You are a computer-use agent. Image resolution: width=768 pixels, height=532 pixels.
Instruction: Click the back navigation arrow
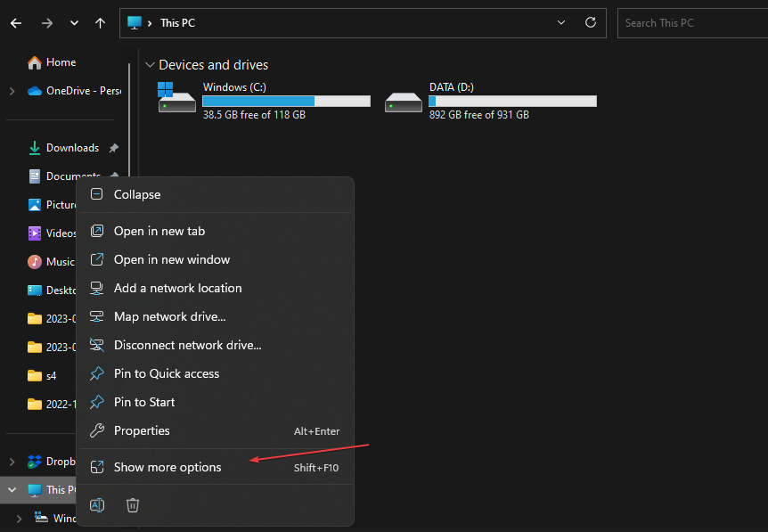pyautogui.click(x=16, y=23)
